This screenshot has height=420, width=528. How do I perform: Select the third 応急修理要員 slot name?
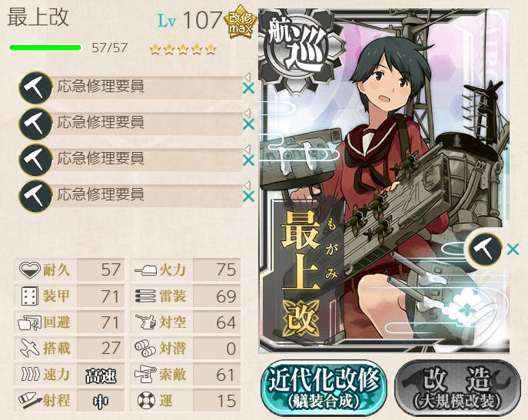[x=101, y=158]
